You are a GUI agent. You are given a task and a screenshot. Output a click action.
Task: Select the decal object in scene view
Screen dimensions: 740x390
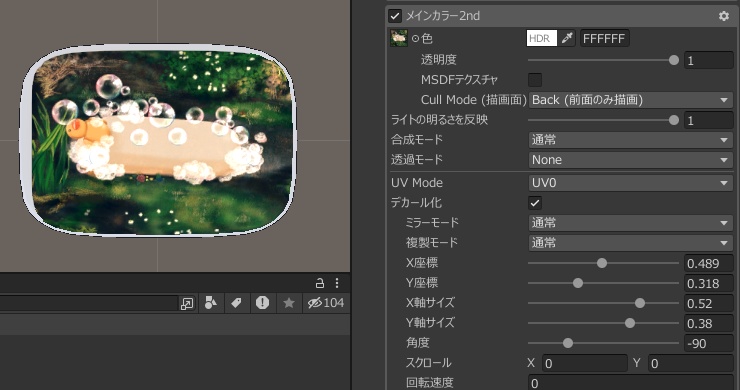click(158, 141)
